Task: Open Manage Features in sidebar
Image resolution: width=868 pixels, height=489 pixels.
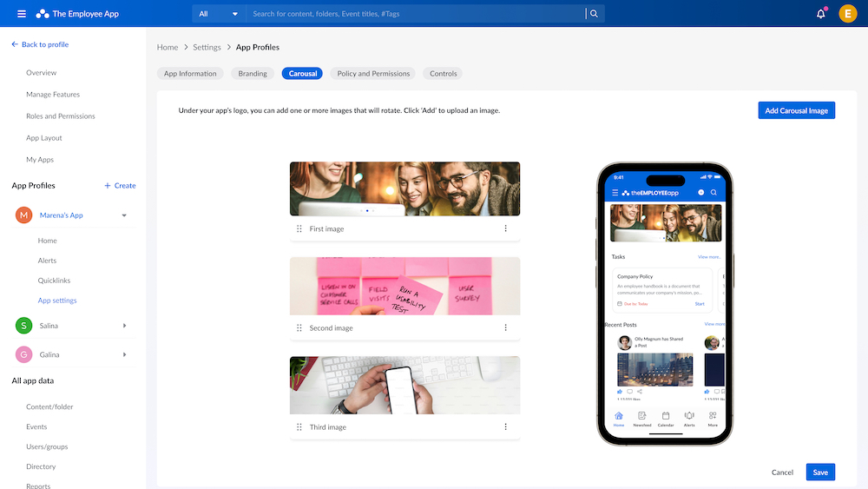Action: 53,94
